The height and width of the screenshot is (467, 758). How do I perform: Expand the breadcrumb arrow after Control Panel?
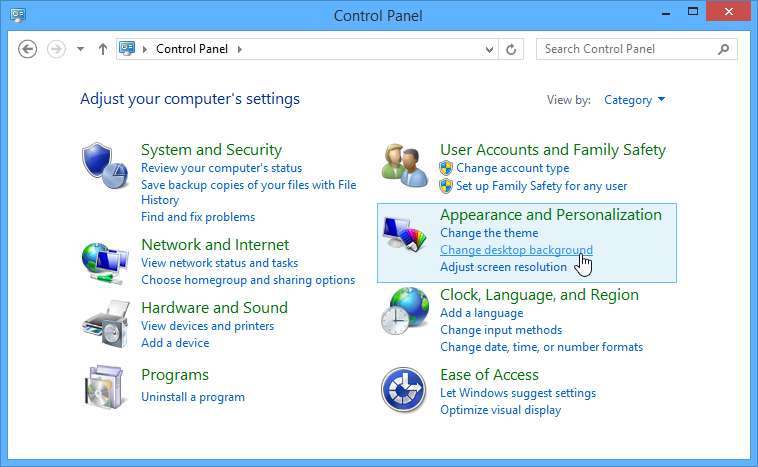240,49
